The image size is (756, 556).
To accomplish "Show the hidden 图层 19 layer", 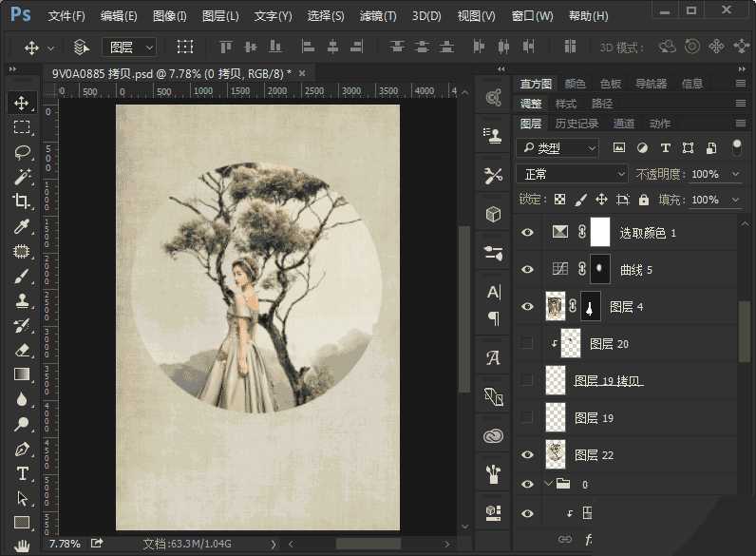I will pos(528,417).
